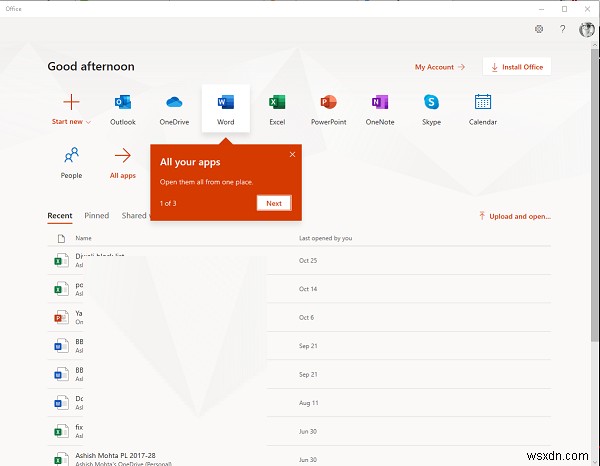Open the Excel file dated Oct 25

coord(299,260)
